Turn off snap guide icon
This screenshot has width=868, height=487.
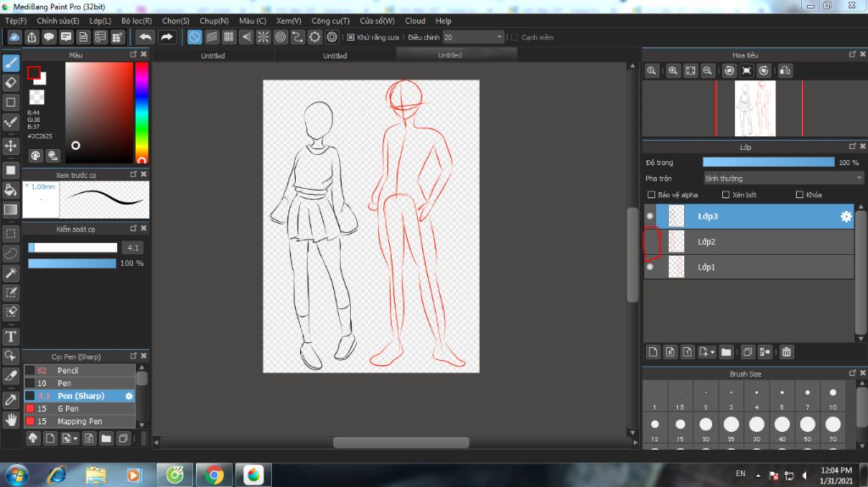pyautogui.click(x=194, y=37)
